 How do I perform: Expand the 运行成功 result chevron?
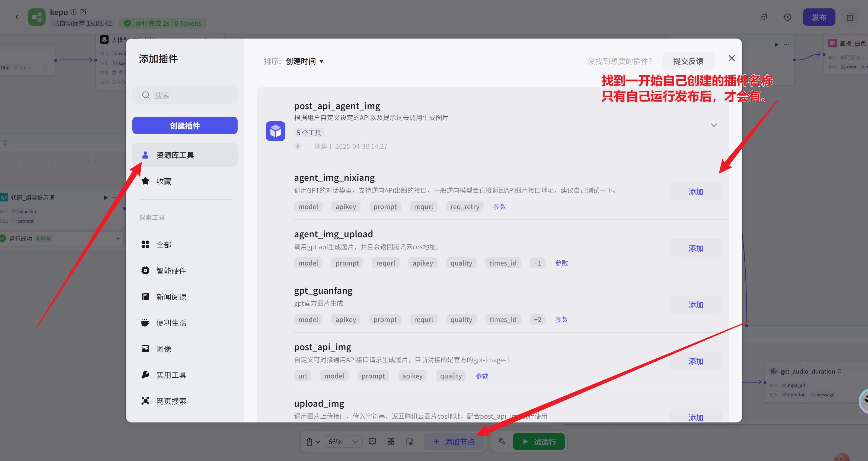(118, 238)
